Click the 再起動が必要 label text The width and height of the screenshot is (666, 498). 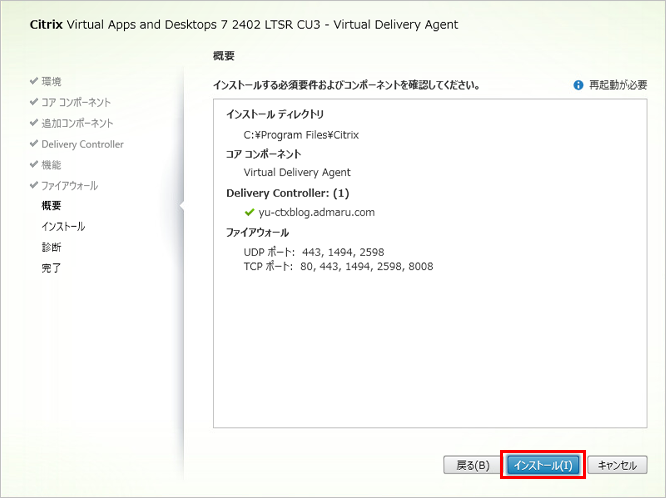pos(618,86)
